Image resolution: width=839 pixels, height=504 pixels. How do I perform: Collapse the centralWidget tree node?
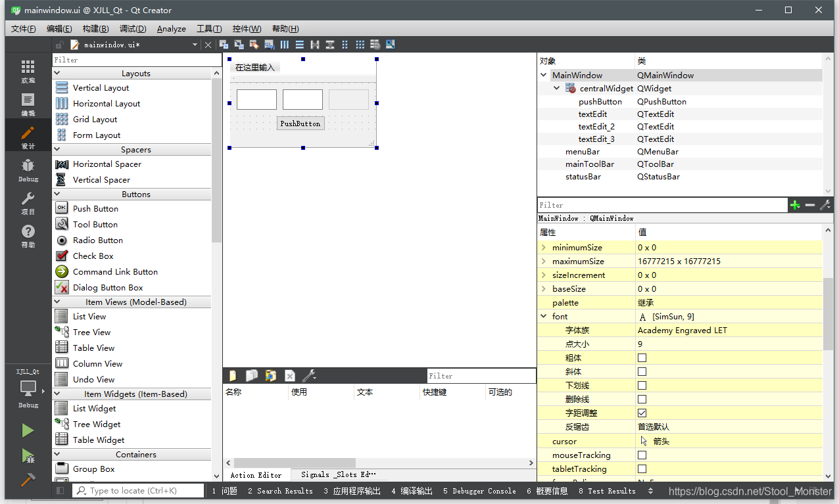click(556, 88)
